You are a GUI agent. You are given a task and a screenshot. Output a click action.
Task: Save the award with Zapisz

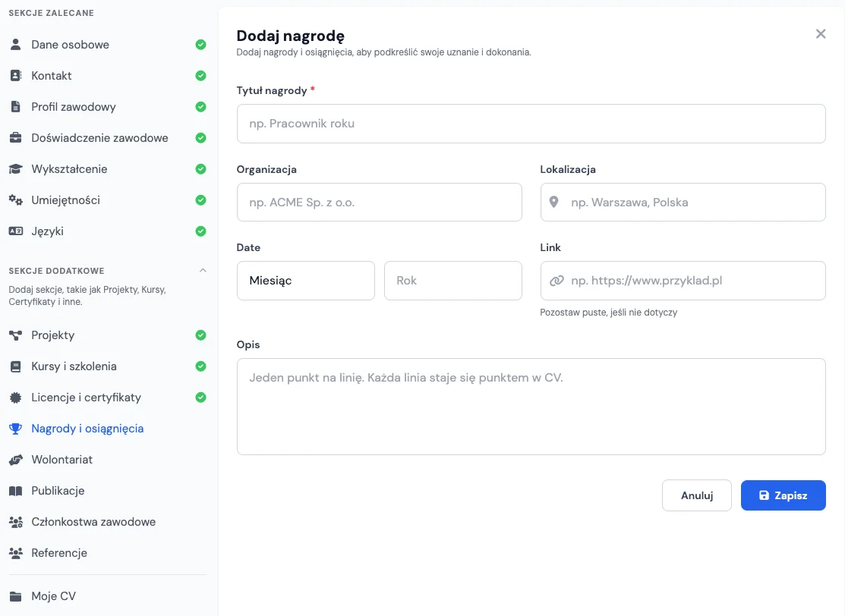(783, 495)
